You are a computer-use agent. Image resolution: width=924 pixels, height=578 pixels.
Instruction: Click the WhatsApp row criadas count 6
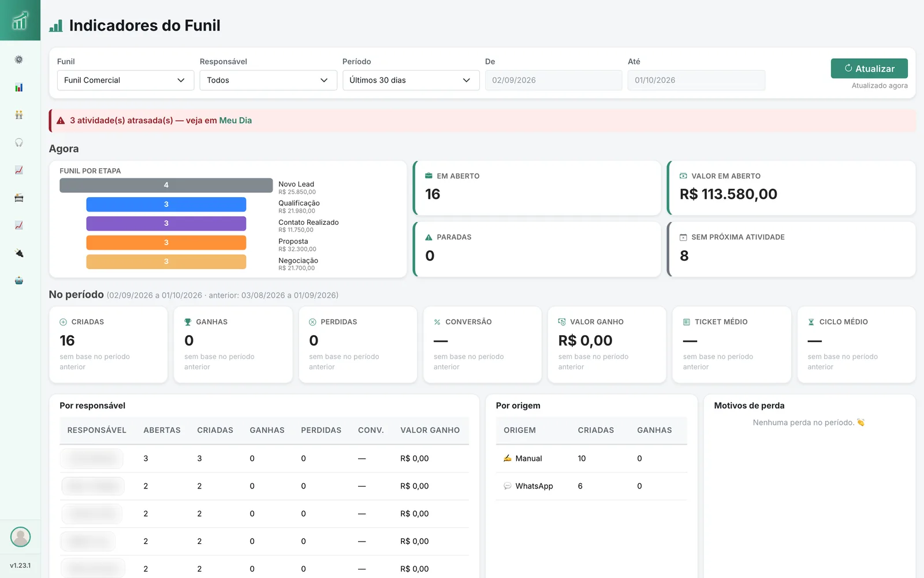coord(580,486)
